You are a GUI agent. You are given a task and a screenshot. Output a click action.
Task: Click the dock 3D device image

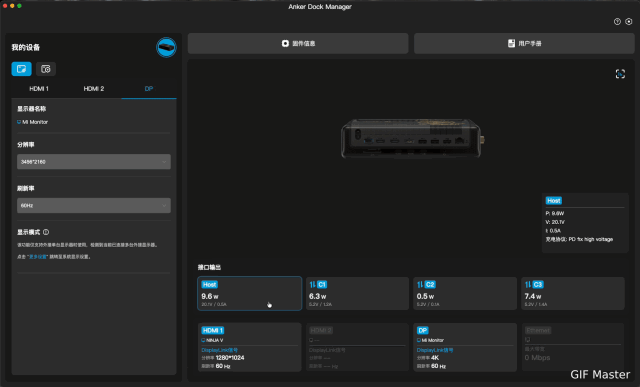(x=412, y=139)
